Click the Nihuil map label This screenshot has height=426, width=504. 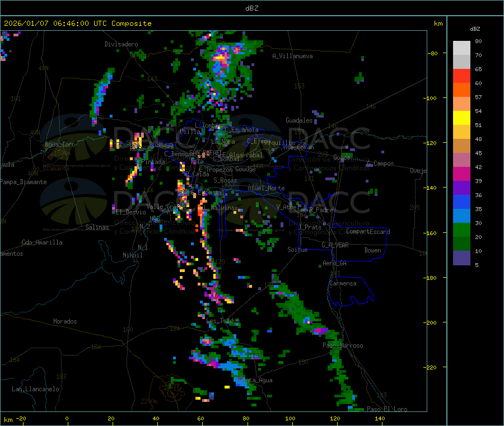(x=133, y=255)
